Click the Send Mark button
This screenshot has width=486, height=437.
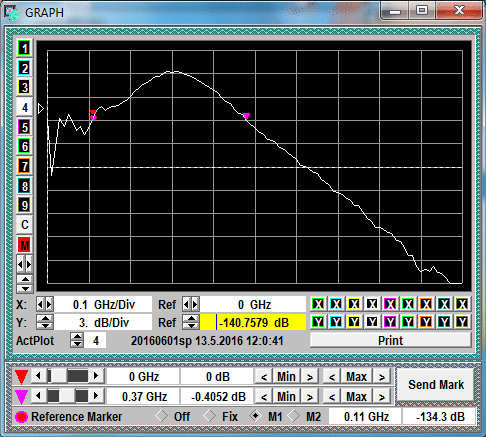tap(435, 385)
